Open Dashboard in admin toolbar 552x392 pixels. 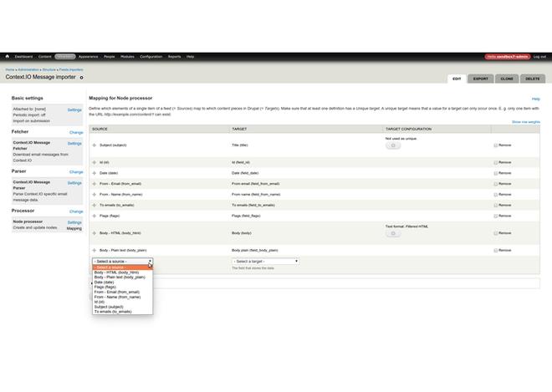tap(23, 57)
